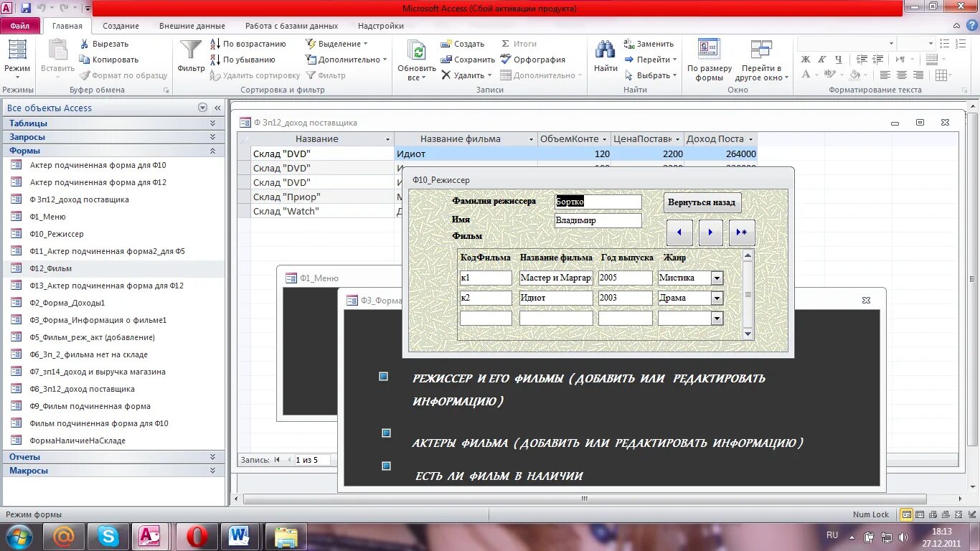
Task: Click the Фамилия режиссера input field
Action: pyautogui.click(x=598, y=202)
